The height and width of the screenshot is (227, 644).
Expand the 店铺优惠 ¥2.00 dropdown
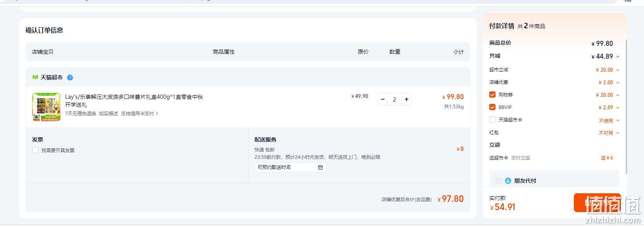point(618,83)
